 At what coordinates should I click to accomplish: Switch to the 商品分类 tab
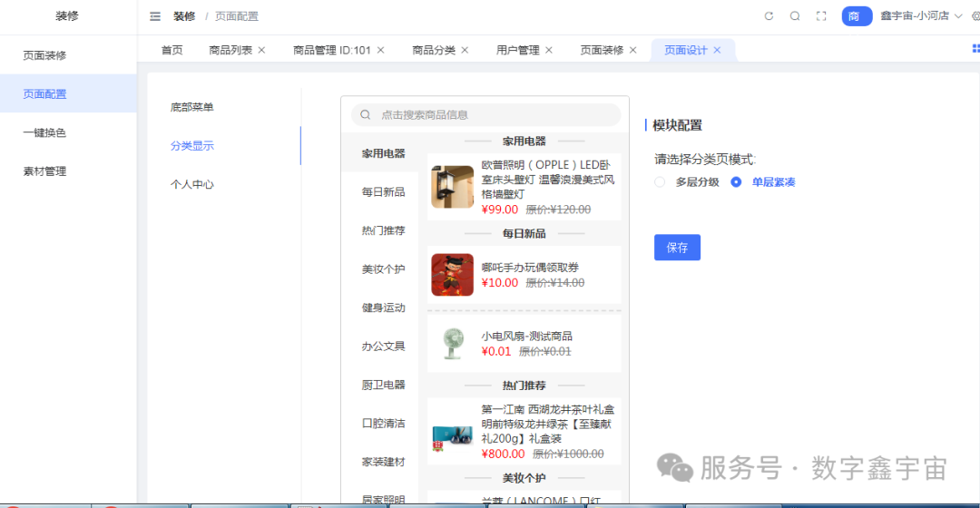434,50
